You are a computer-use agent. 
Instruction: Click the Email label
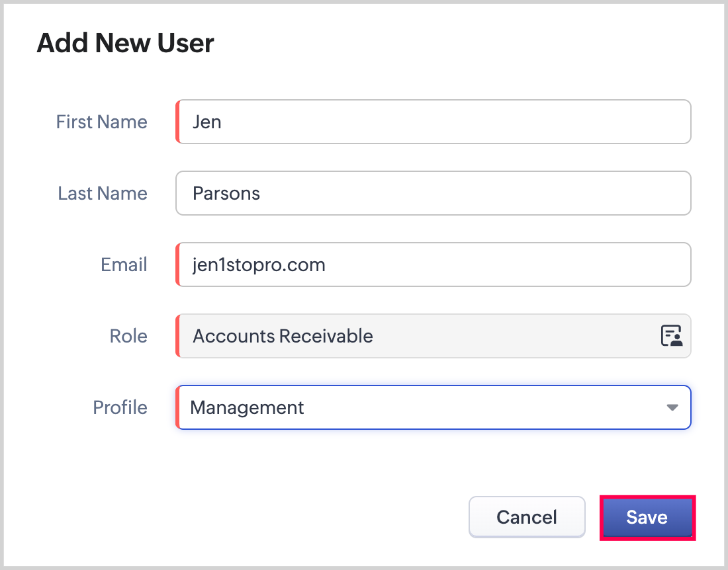coord(124,265)
